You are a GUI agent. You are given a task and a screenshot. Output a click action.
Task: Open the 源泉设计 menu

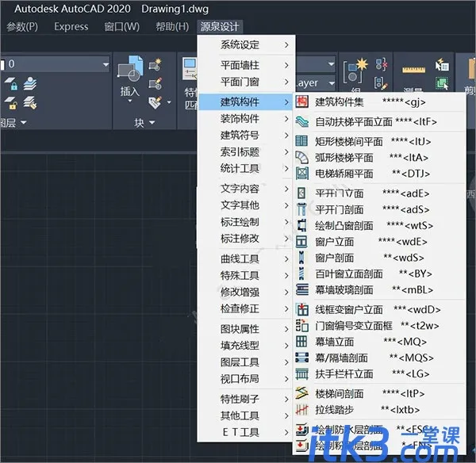pos(220,27)
